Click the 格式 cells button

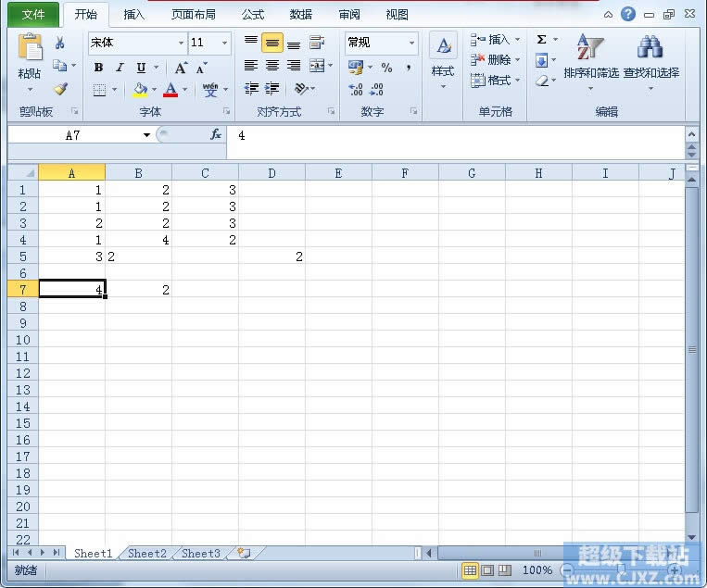click(494, 81)
